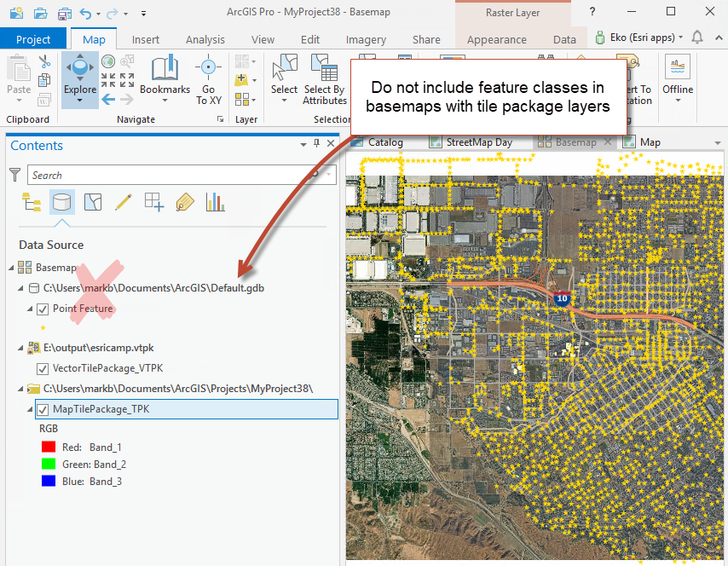The width and height of the screenshot is (728, 566).
Task: Open the Data contextual tab
Action: [x=564, y=40]
